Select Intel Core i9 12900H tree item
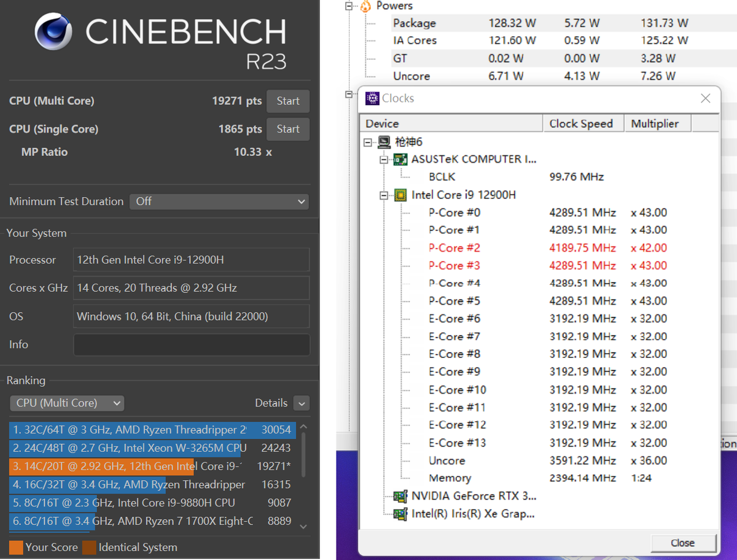This screenshot has height=560, width=737. (464, 195)
